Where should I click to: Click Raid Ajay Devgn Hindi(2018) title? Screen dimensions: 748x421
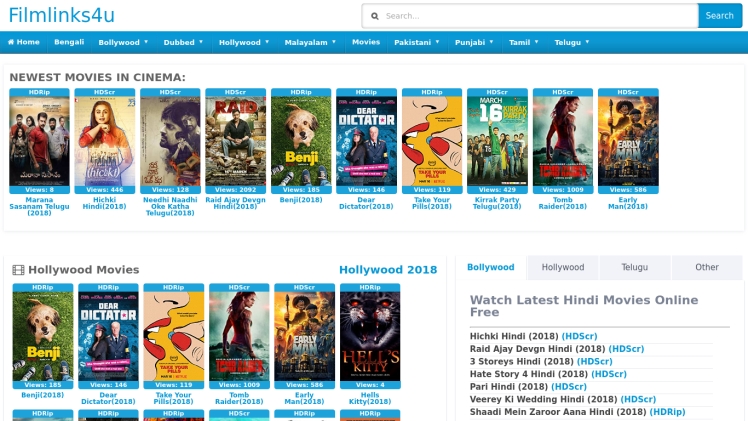pyautogui.click(x=236, y=203)
